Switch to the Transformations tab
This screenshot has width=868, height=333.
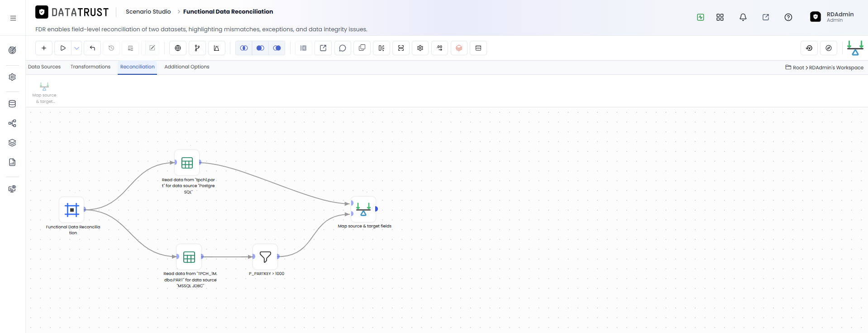click(91, 67)
